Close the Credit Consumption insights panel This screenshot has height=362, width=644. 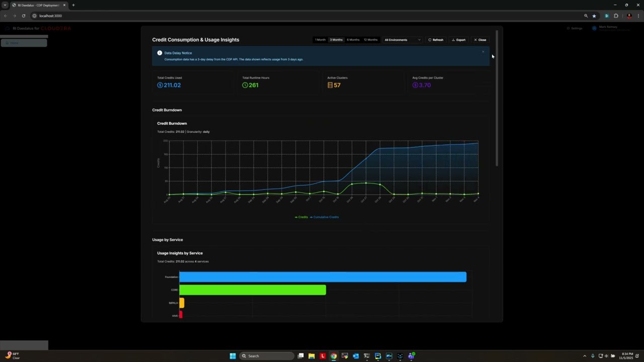[480, 40]
